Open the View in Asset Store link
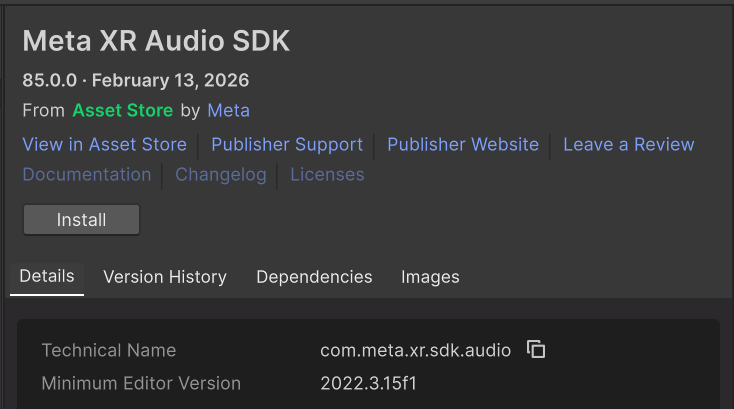Screen dimensions: 734x409 click(x=104, y=144)
